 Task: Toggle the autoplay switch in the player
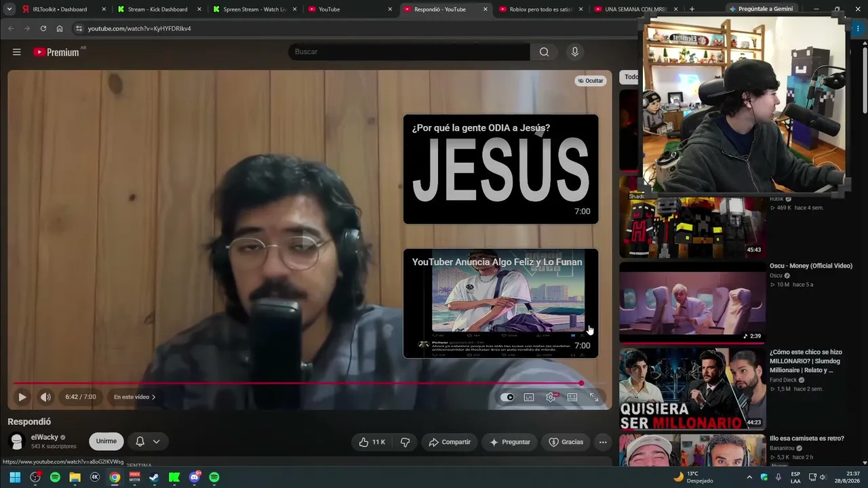[x=508, y=397]
